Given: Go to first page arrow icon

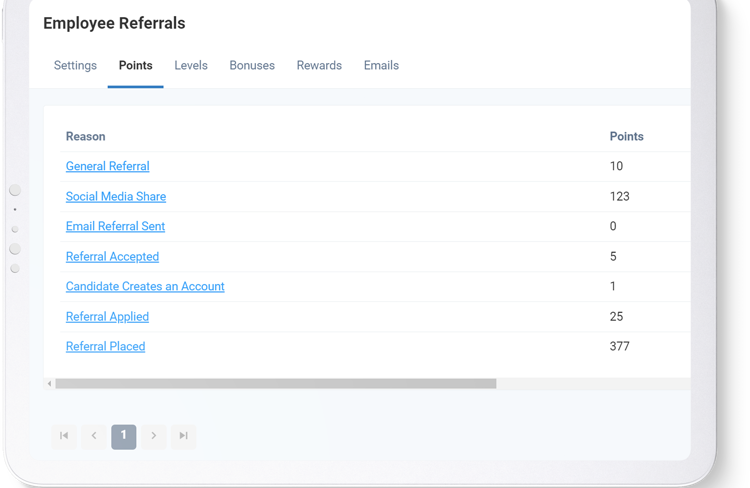Looking at the screenshot, I should 64,436.
